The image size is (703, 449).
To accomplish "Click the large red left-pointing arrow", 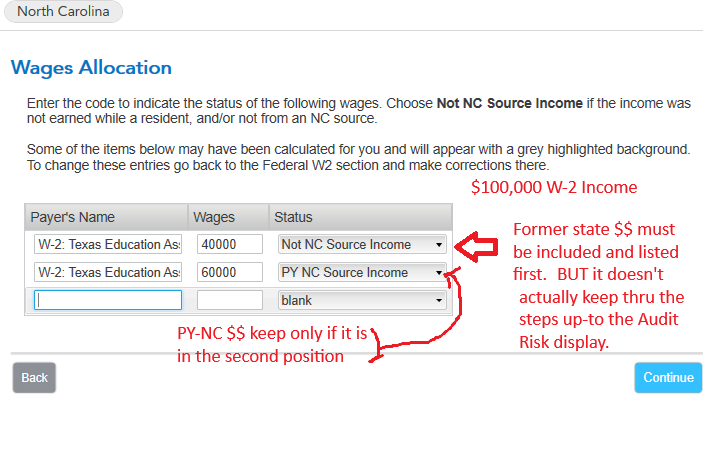I will (x=482, y=242).
